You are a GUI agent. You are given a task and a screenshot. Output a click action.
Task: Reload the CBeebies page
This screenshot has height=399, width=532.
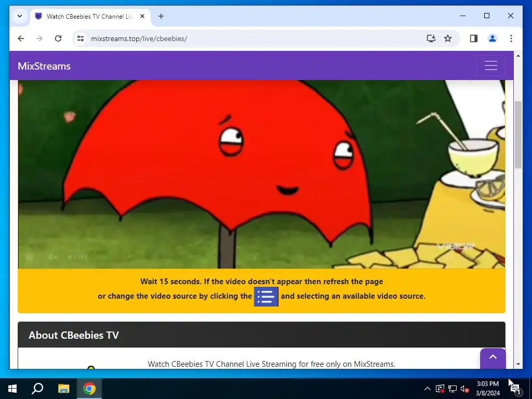coord(58,38)
